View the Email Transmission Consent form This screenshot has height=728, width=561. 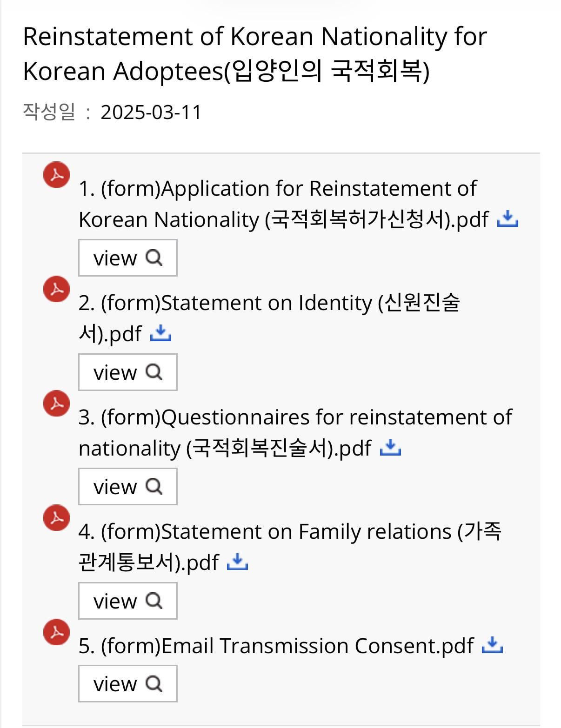coord(127,684)
